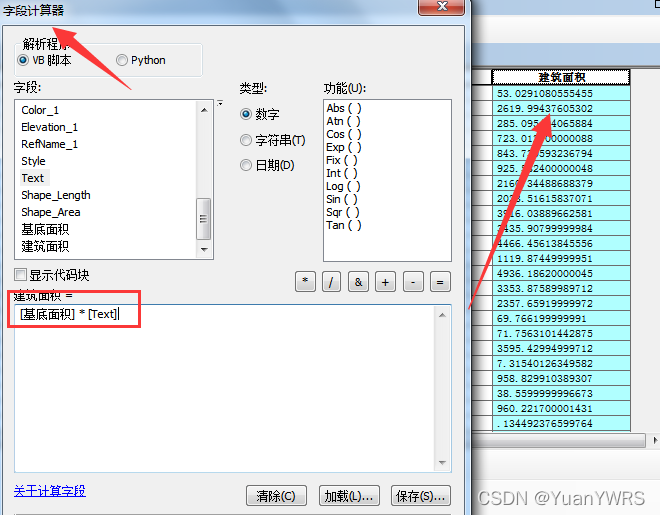660x515 pixels.
Task: Choose the 字符串(T) type radio button
Action: click(246, 140)
